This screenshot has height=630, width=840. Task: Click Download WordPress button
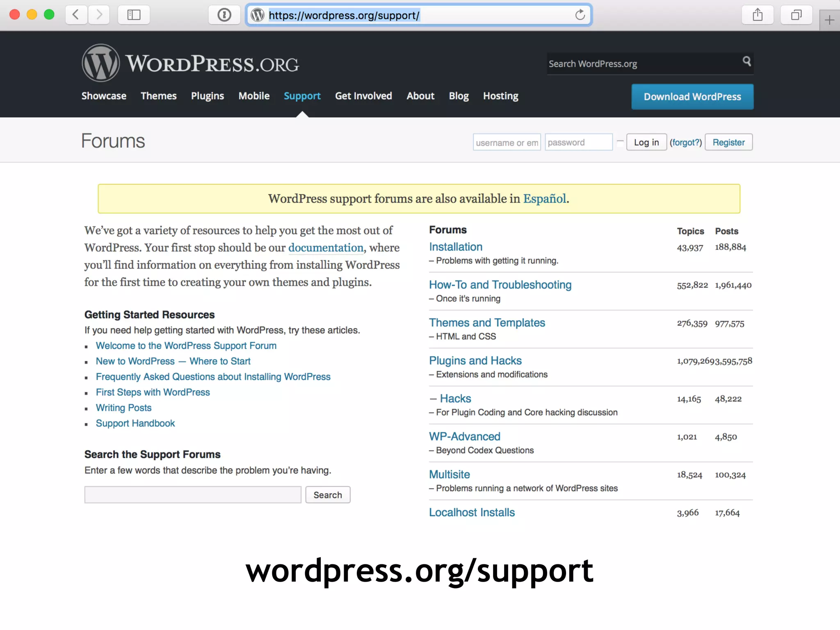(692, 97)
